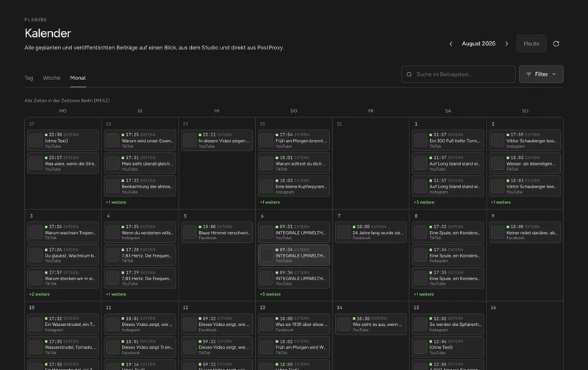
Task: Open 17:26 Du glaubst, Wachstum post
Action: [x=63, y=255]
